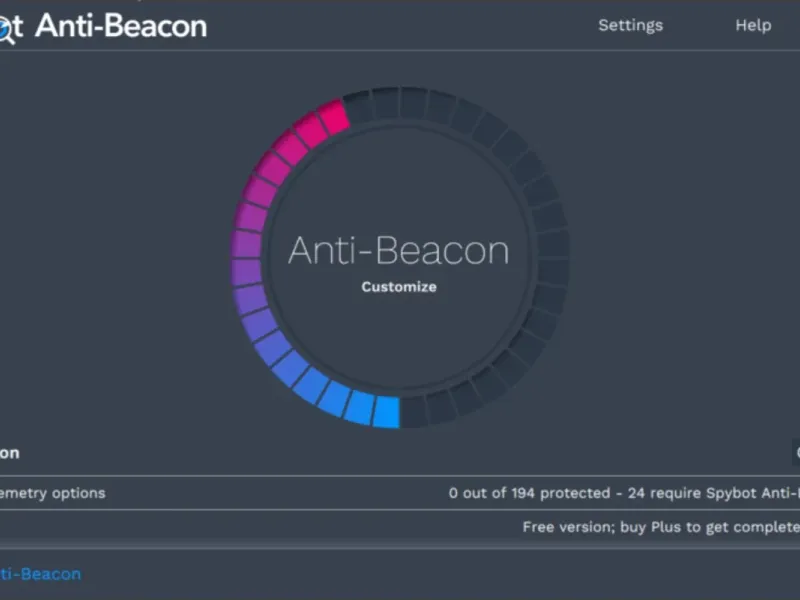Click the blue Anti-Beacon link at bottom

[40, 574]
